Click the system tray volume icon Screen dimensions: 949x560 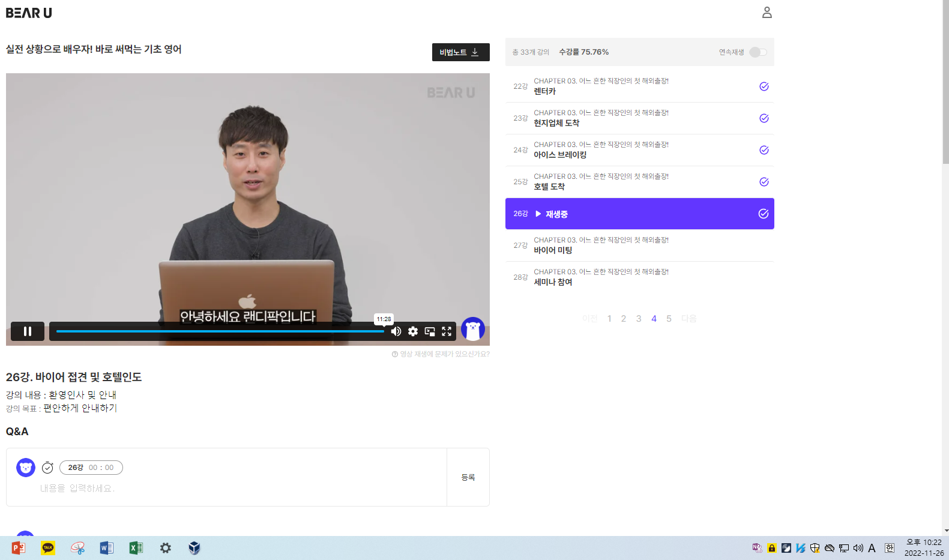858,548
